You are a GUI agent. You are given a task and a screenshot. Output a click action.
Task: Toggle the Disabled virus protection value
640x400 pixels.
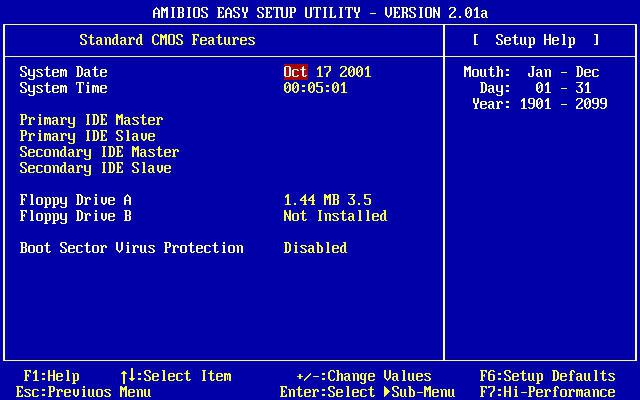coord(315,248)
